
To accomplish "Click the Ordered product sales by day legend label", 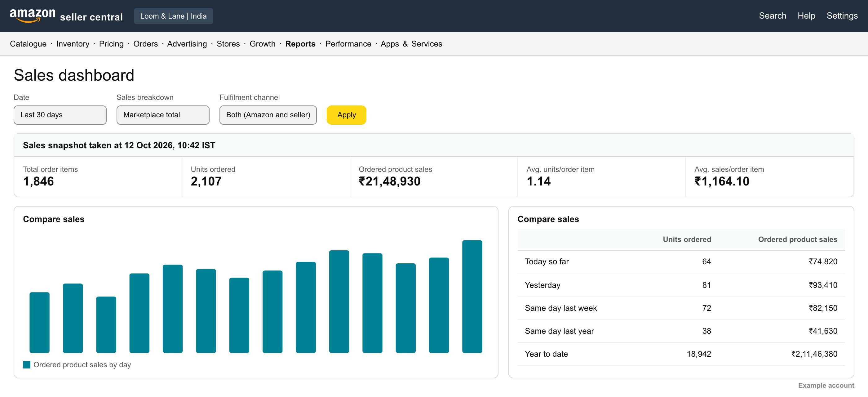I will pyautogui.click(x=82, y=365).
